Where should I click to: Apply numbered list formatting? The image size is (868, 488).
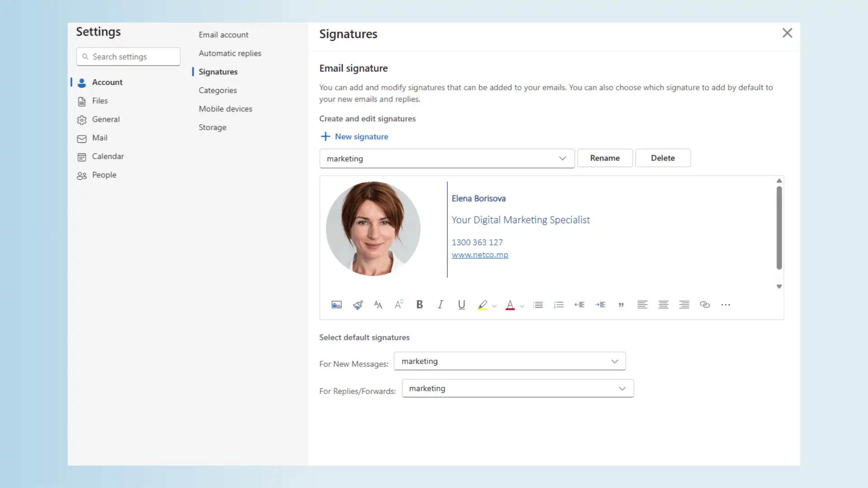(559, 305)
